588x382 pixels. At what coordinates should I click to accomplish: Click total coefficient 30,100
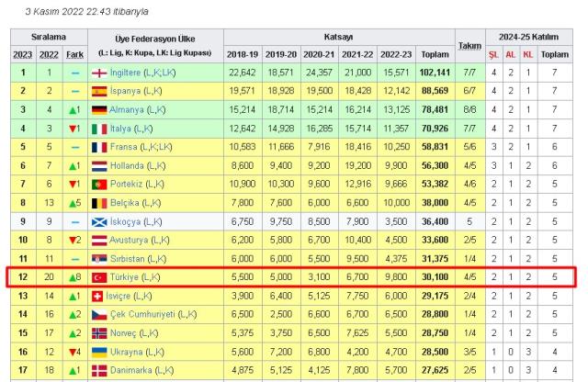point(435,277)
